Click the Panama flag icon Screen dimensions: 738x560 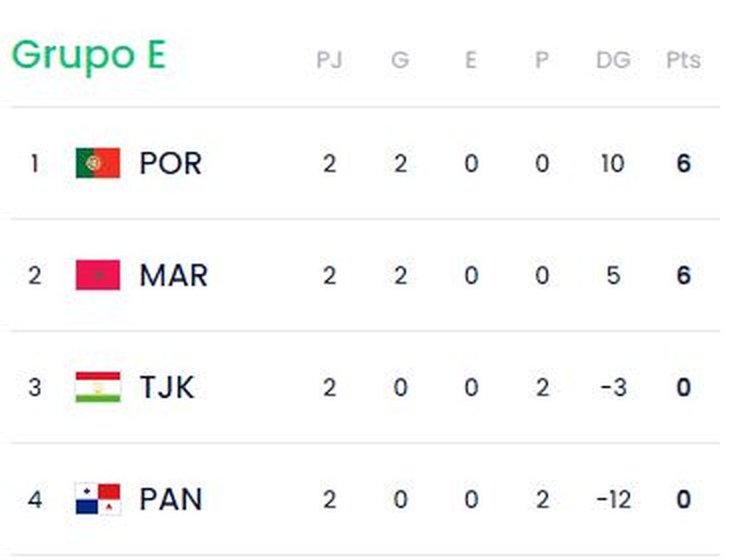(98, 499)
